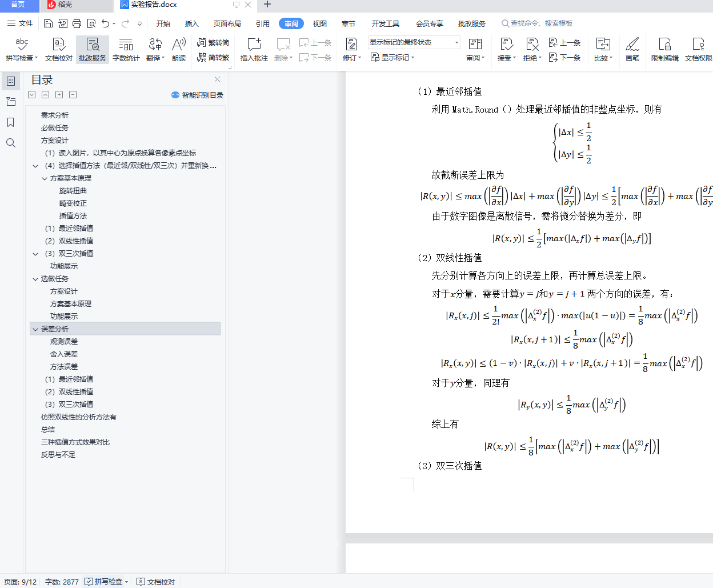Select the 画笔 pen tool
713x588 pixels.
point(632,50)
